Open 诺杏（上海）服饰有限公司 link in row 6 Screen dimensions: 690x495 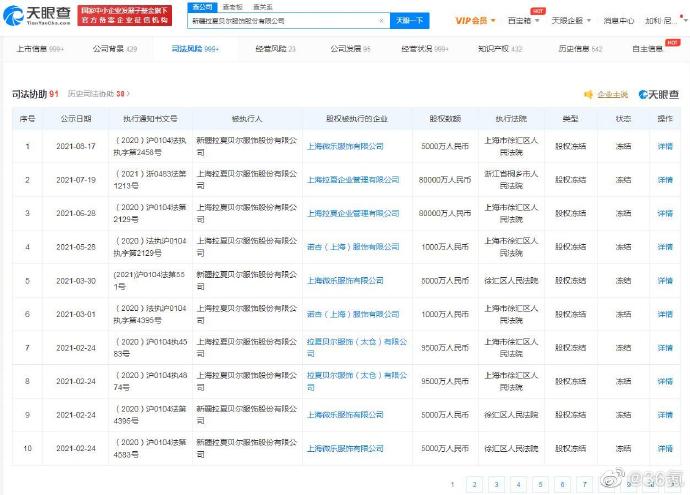(x=353, y=314)
